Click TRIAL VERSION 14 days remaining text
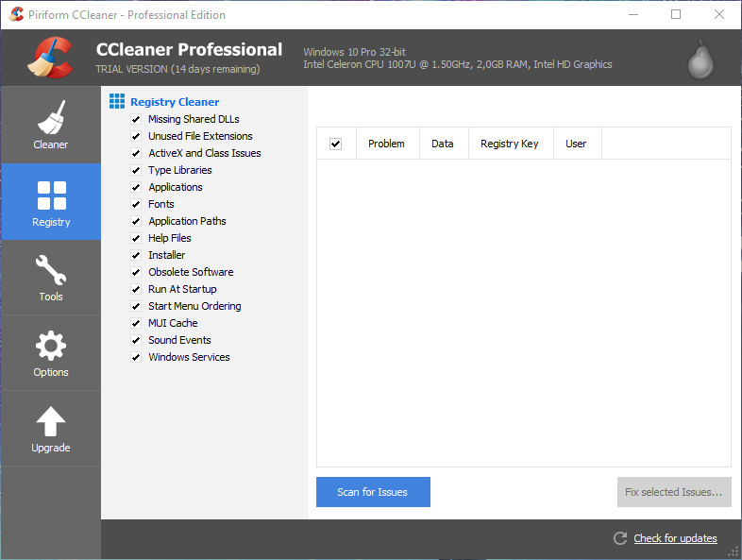 click(x=177, y=69)
